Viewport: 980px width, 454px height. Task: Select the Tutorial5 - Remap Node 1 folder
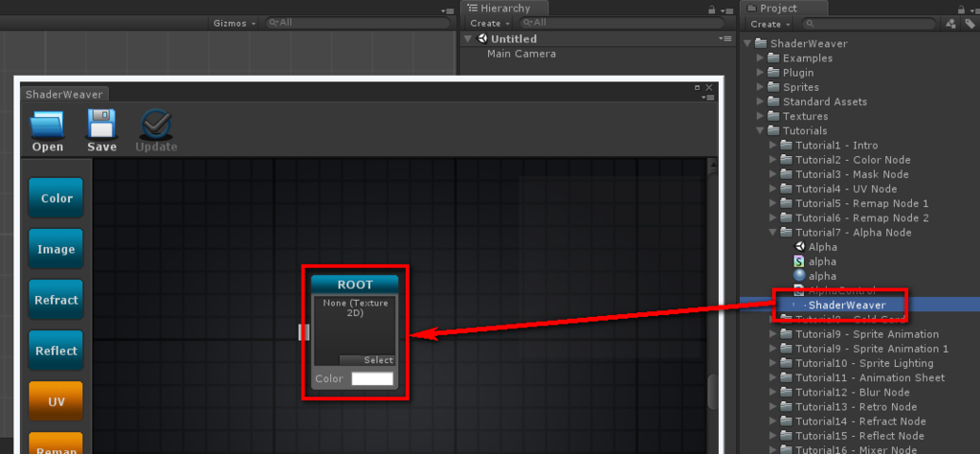[x=862, y=203]
